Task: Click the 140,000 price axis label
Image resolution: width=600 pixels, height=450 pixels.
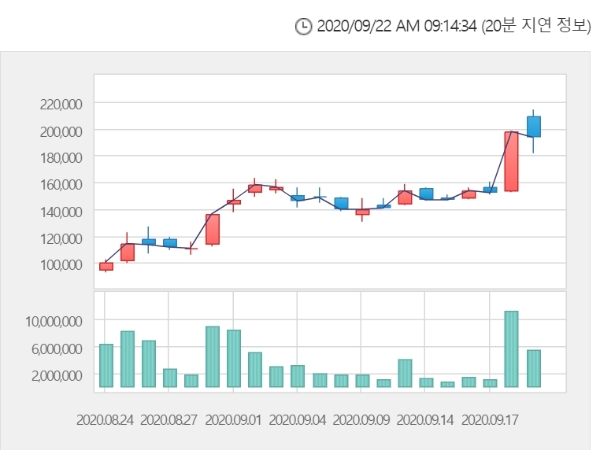Action: click(61, 212)
